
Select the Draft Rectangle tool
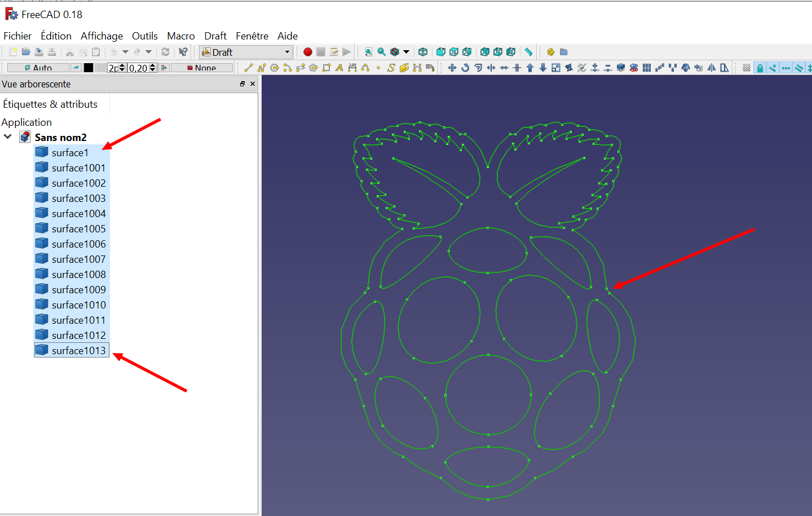[x=326, y=68]
